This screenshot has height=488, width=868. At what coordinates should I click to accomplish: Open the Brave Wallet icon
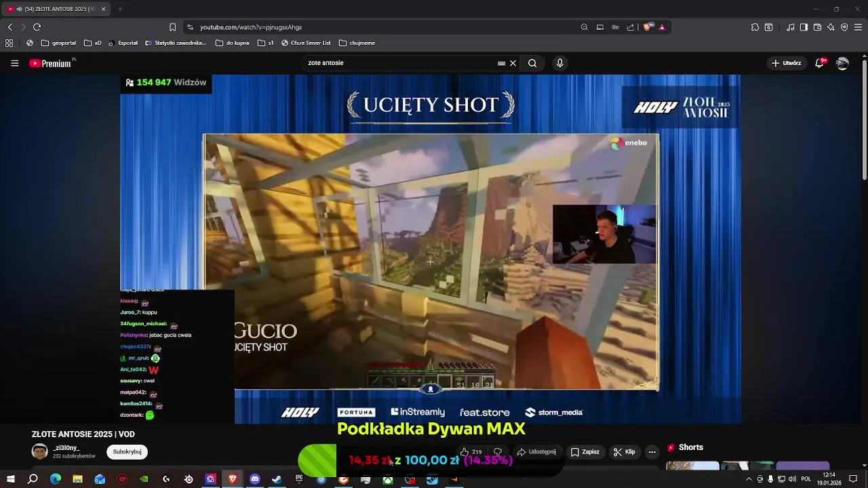coord(817,27)
